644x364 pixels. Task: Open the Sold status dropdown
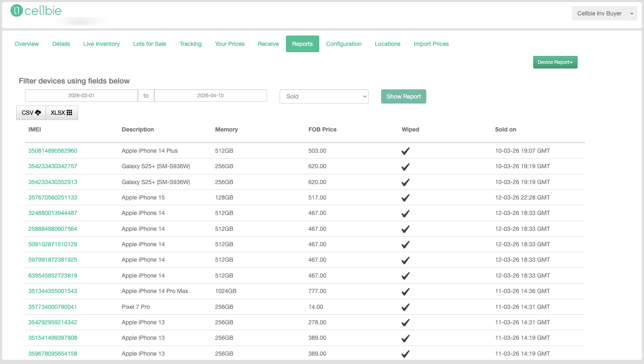coord(324,96)
